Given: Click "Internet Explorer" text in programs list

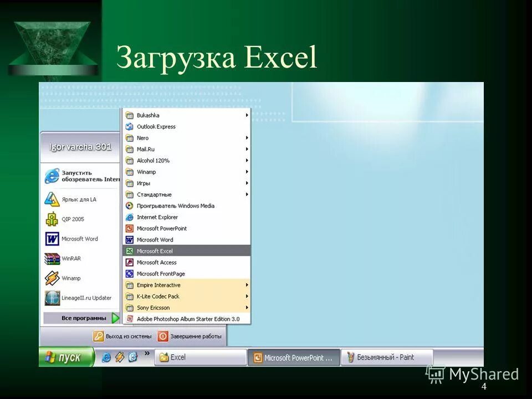Looking at the screenshot, I should click(x=157, y=217).
